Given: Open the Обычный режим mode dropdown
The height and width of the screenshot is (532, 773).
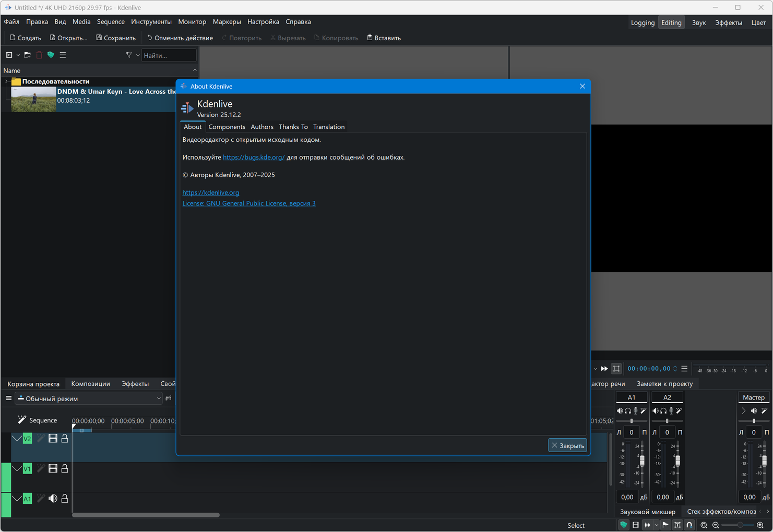Looking at the screenshot, I should tap(89, 398).
